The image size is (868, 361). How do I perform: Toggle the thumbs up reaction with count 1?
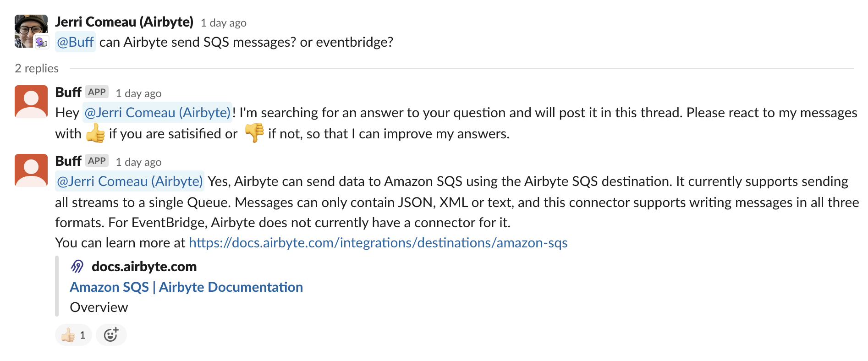tap(73, 335)
